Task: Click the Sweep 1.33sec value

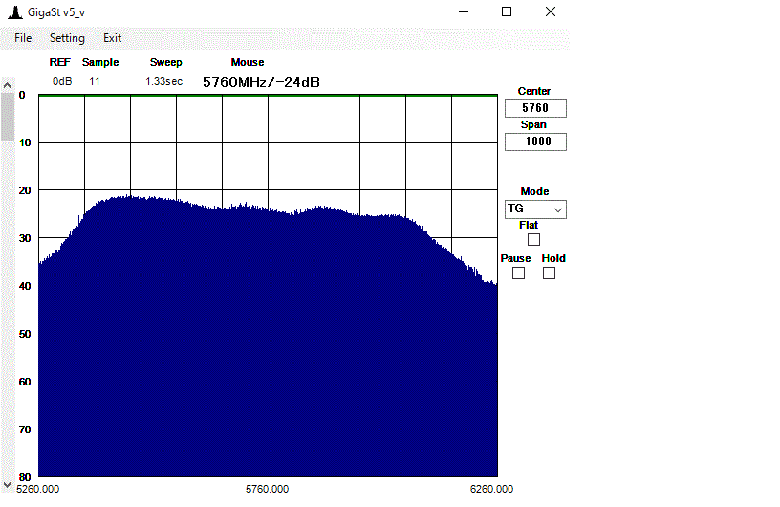Action: [163, 81]
